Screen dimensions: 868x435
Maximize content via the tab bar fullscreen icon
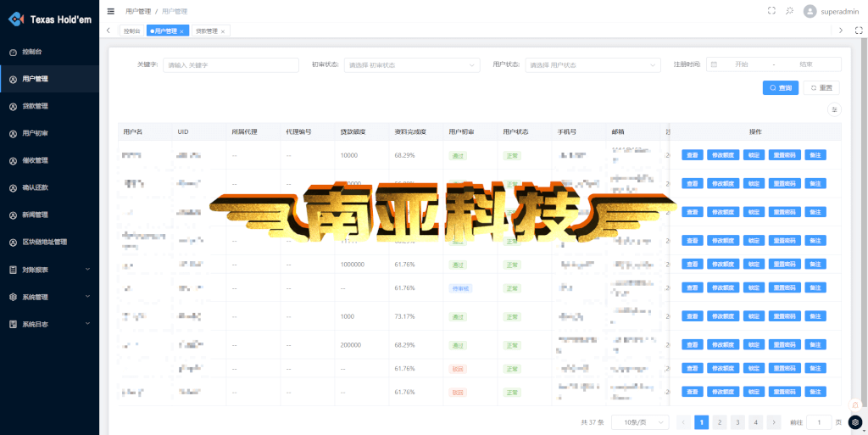pos(859,31)
